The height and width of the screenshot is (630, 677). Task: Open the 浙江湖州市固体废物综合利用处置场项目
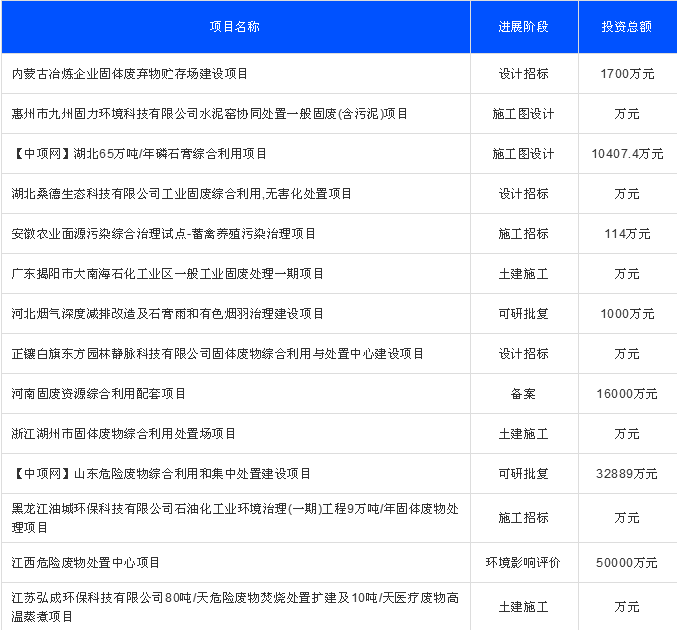pyautogui.click(x=124, y=434)
